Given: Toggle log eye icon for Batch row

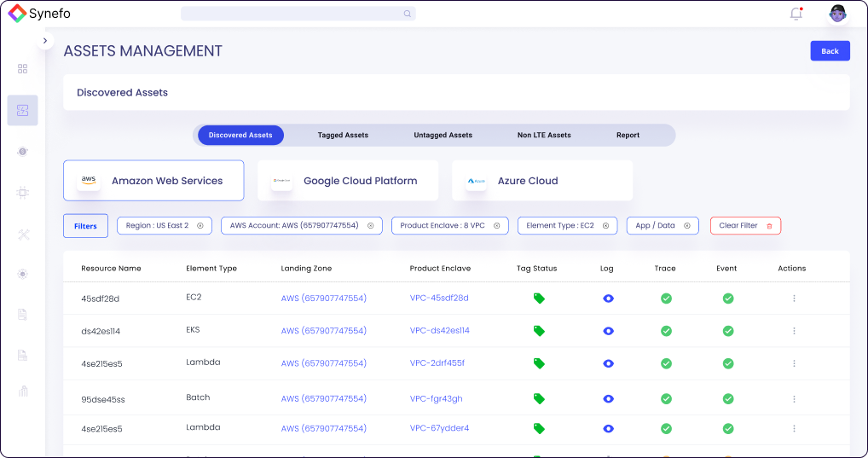Looking at the screenshot, I should tap(608, 398).
